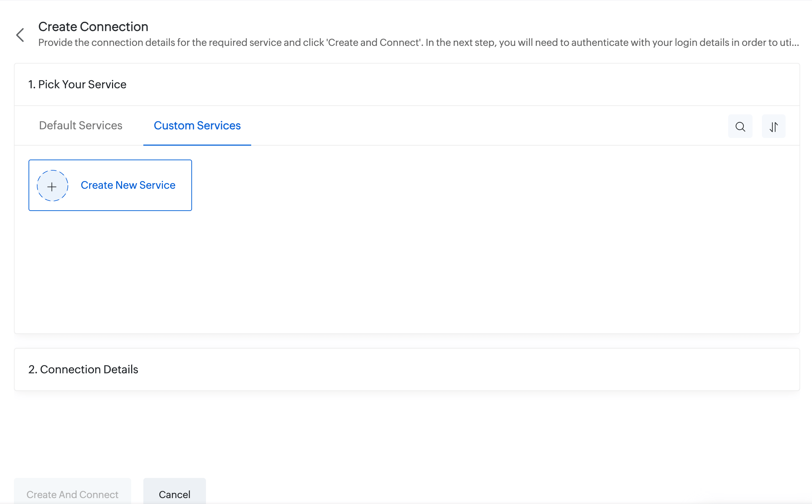812x504 pixels.
Task: Click the back arrow beside Create Connection
Action: pos(20,35)
